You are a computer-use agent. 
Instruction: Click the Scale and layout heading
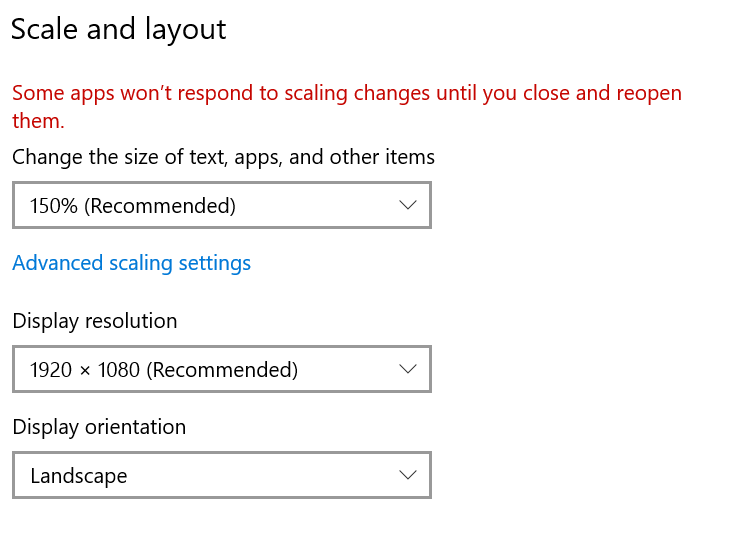118,29
